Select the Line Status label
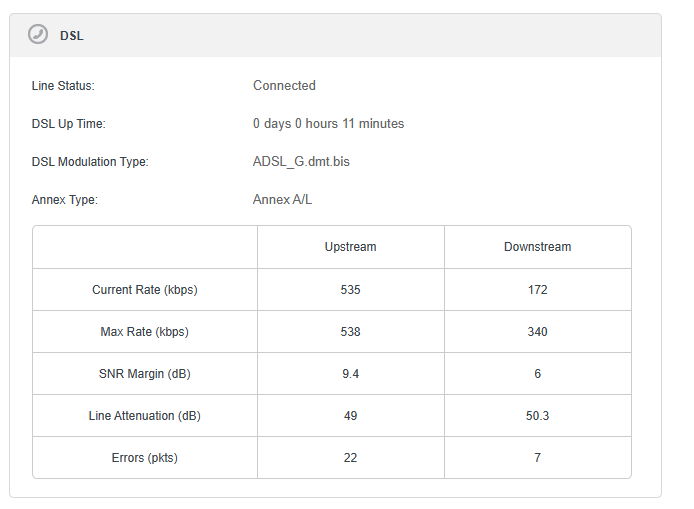Viewport: 694px width, 509px height. click(63, 86)
